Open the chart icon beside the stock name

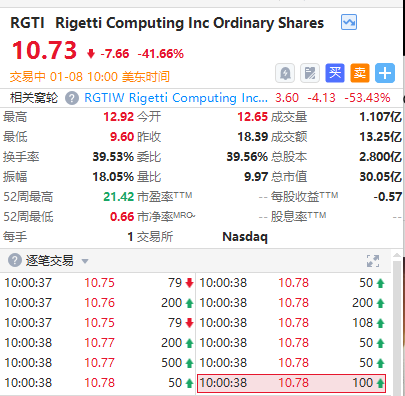coord(349,22)
